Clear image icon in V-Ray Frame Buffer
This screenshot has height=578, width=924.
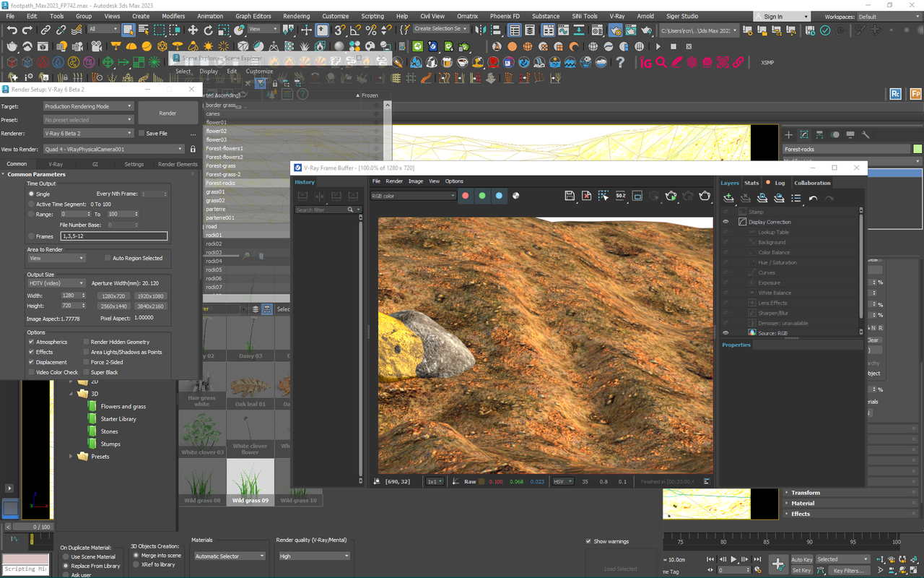click(586, 196)
